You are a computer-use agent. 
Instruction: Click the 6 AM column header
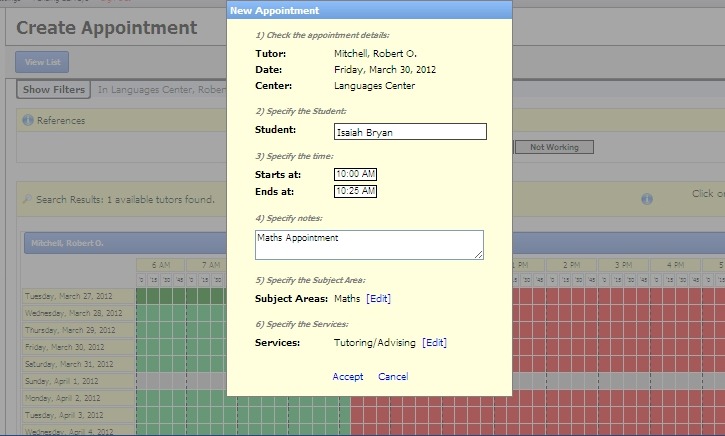tap(160, 265)
